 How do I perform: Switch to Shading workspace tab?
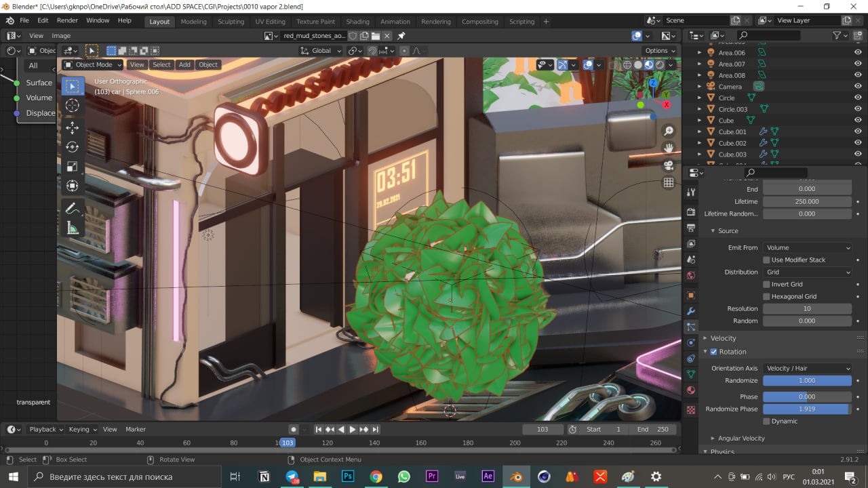tap(357, 22)
